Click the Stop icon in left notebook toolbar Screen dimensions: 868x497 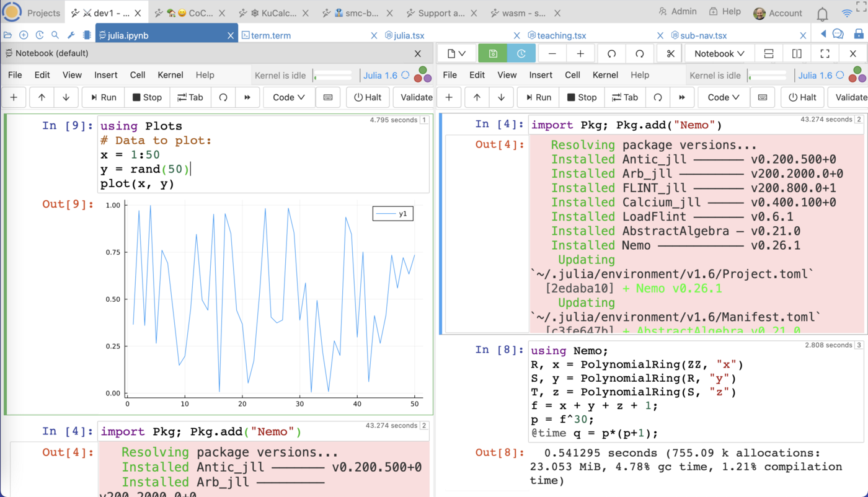point(147,97)
